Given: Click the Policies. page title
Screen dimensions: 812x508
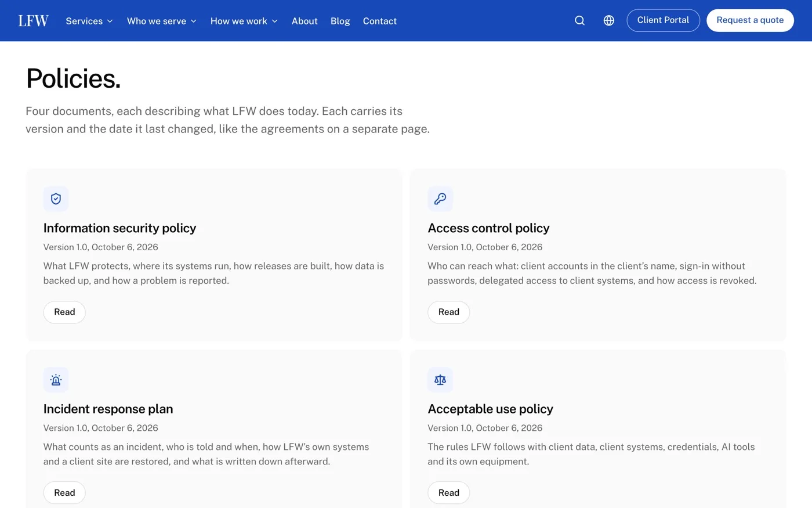Looking at the screenshot, I should 74,78.
